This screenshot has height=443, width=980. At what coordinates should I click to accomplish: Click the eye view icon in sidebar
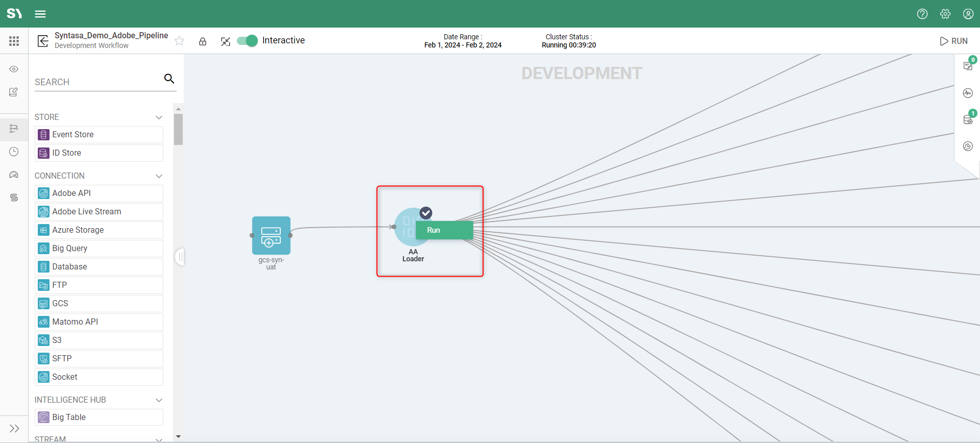coord(14,69)
